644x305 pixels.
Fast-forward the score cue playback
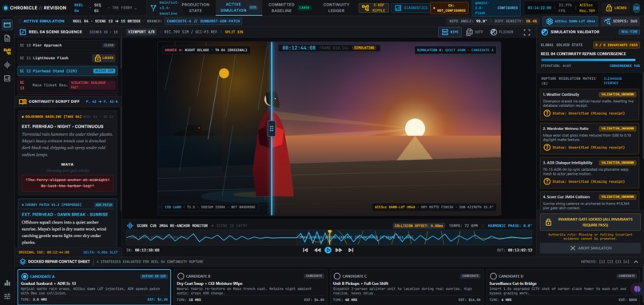tap(339, 250)
